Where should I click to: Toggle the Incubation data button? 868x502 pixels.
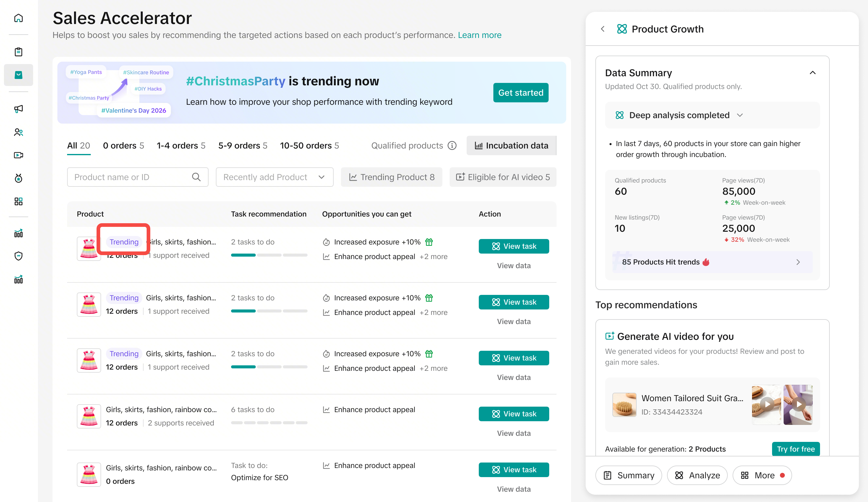click(511, 145)
